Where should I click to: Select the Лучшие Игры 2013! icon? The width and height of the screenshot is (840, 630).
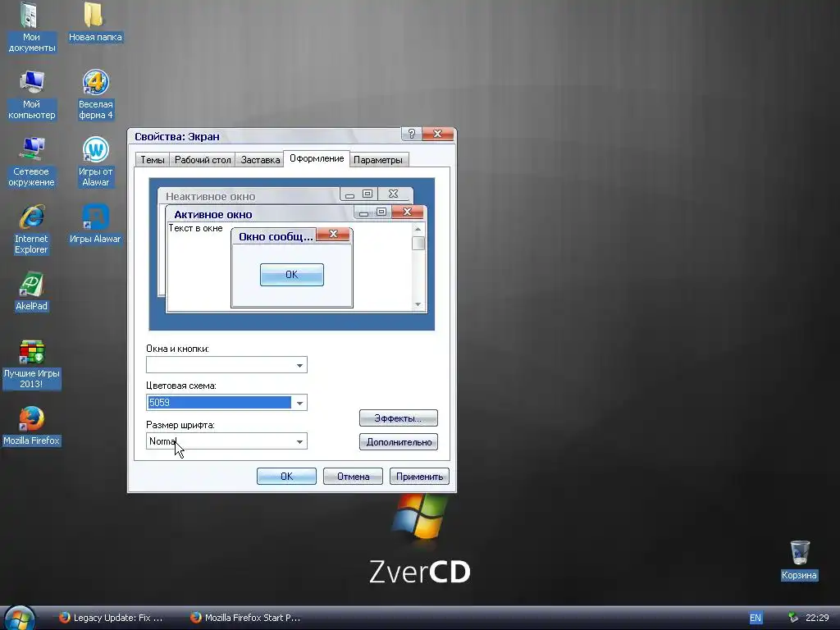tap(31, 364)
